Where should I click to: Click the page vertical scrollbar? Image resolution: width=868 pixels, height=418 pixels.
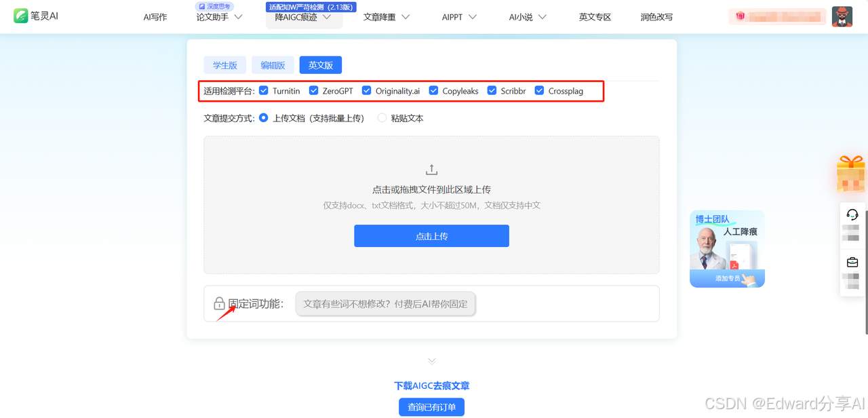pyautogui.click(x=866, y=271)
